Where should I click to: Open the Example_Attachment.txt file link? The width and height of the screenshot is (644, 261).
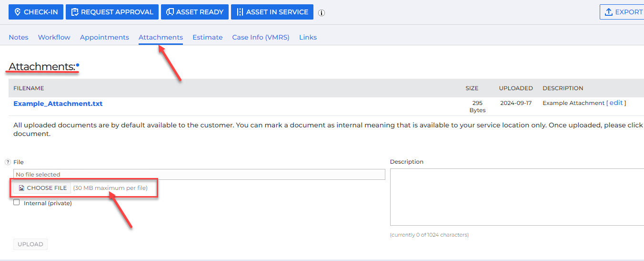click(58, 104)
